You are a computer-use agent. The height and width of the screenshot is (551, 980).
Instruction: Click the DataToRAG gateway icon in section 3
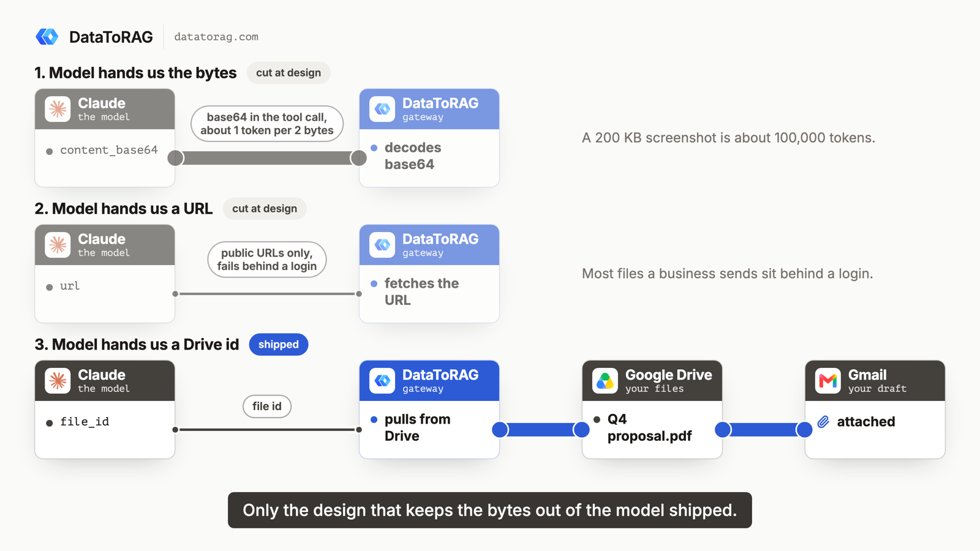click(x=382, y=381)
